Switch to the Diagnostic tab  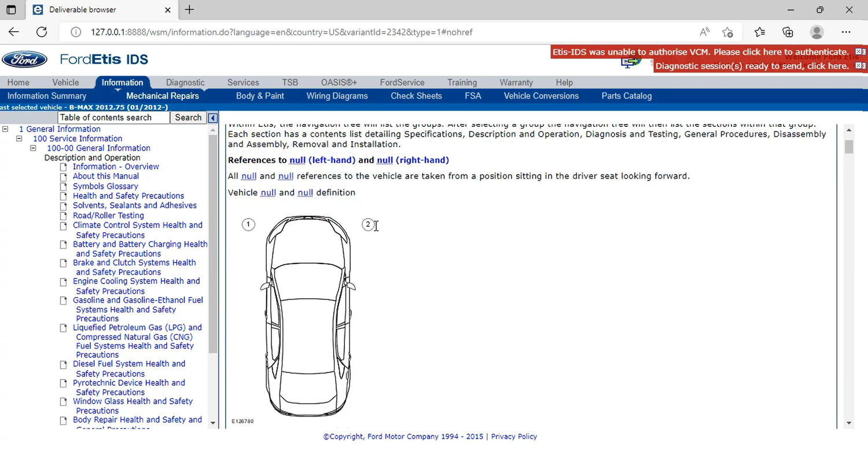click(x=185, y=82)
